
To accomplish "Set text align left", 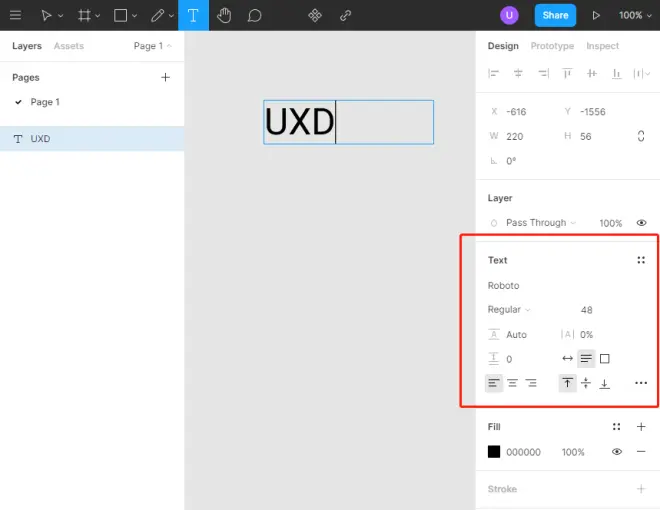I will point(494,383).
